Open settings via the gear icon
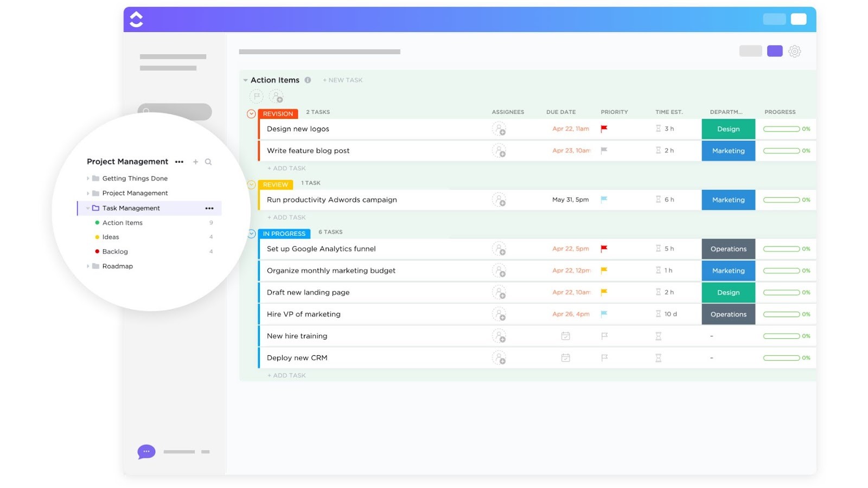868x488 pixels. pyautogui.click(x=794, y=51)
